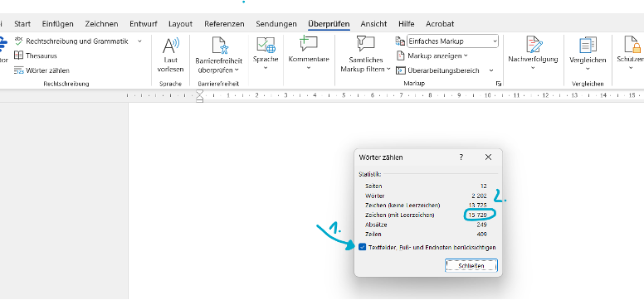Click help question mark in dialog

pos(461,157)
